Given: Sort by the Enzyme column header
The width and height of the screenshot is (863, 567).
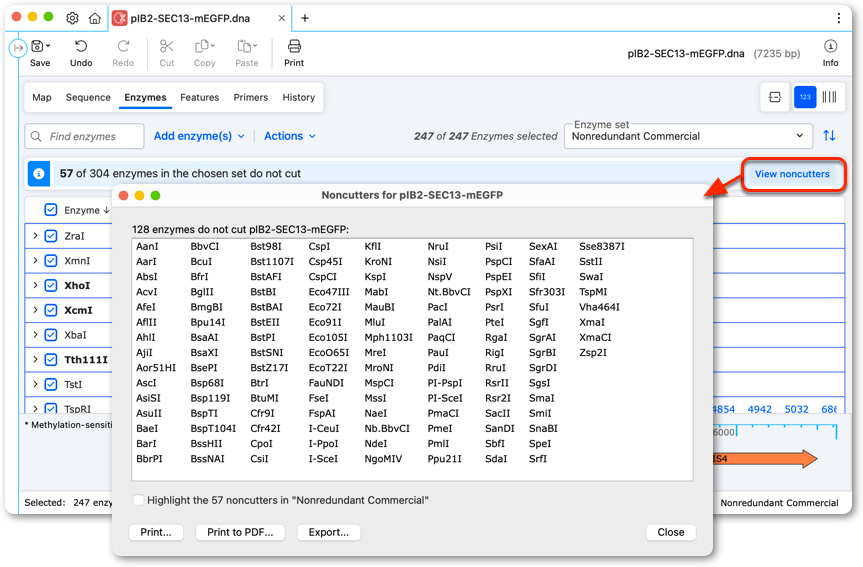Looking at the screenshot, I should coord(87,210).
